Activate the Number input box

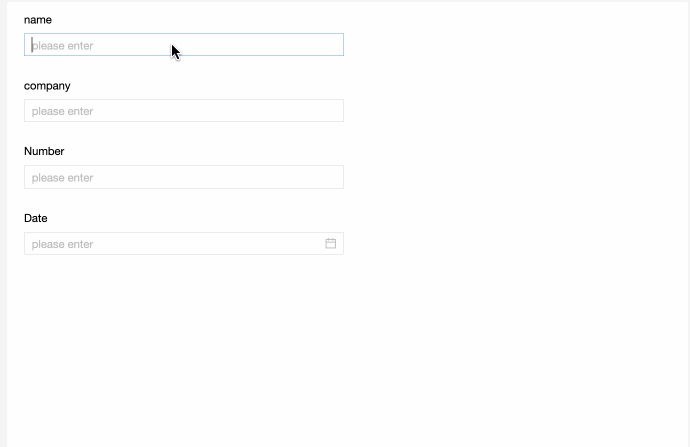coord(184,177)
